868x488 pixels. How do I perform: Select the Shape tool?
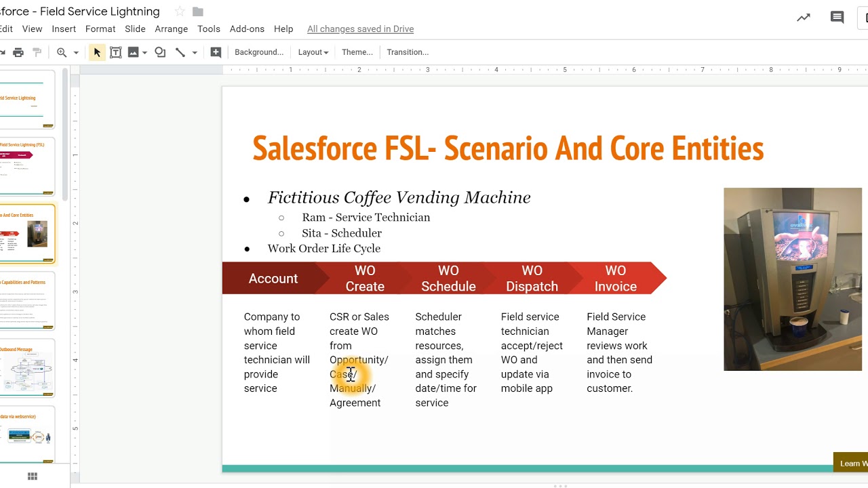160,52
